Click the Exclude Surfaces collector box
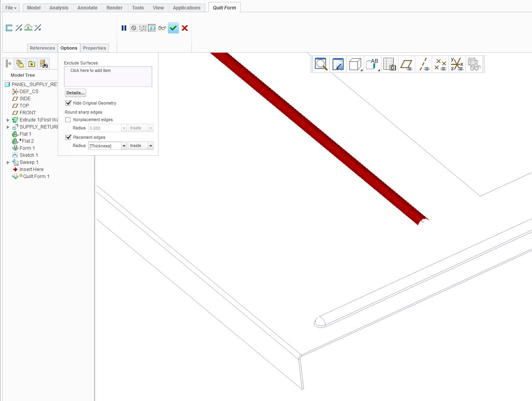 (x=108, y=77)
